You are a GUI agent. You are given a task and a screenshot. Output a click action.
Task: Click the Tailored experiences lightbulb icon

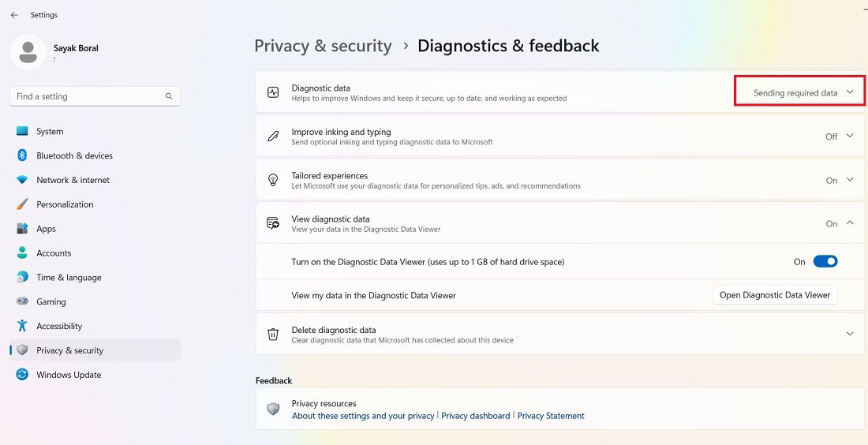click(x=273, y=180)
